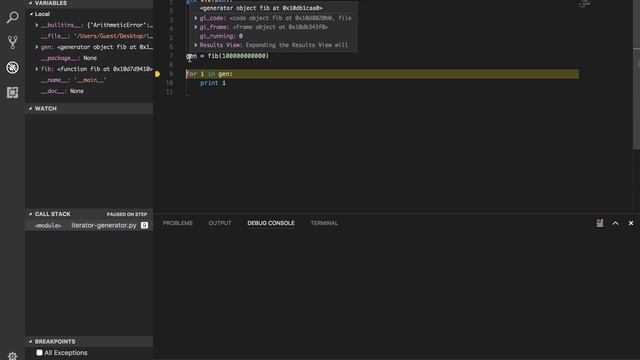Image resolution: width=640 pixels, height=360 pixels.
Task: Expand the fib function variable
Action: click(x=37, y=69)
